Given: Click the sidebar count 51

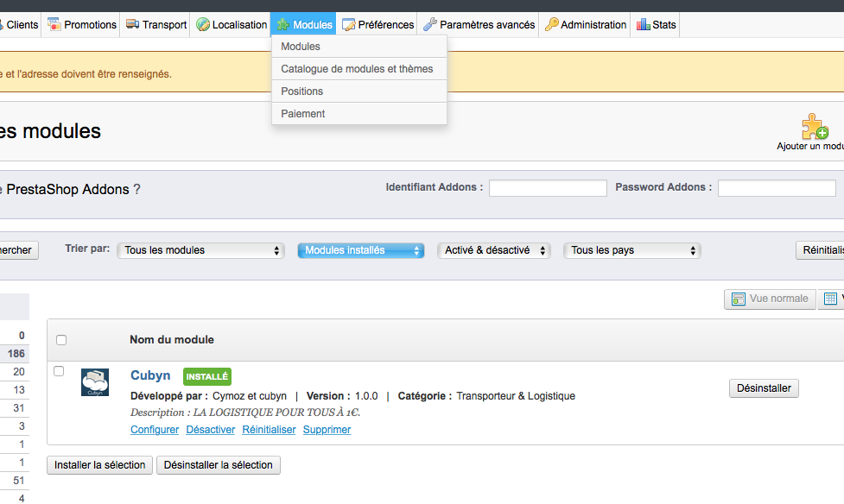Looking at the screenshot, I should tap(19, 481).
